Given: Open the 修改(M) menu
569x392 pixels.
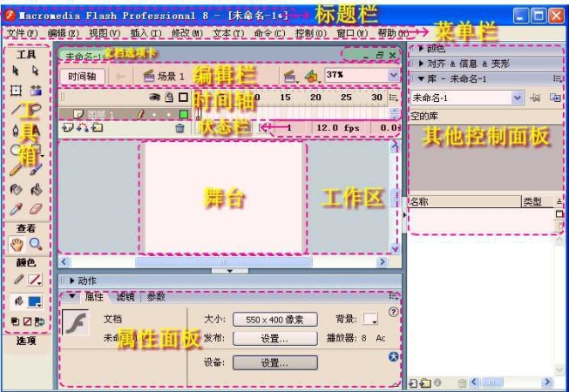Looking at the screenshot, I should [x=186, y=33].
